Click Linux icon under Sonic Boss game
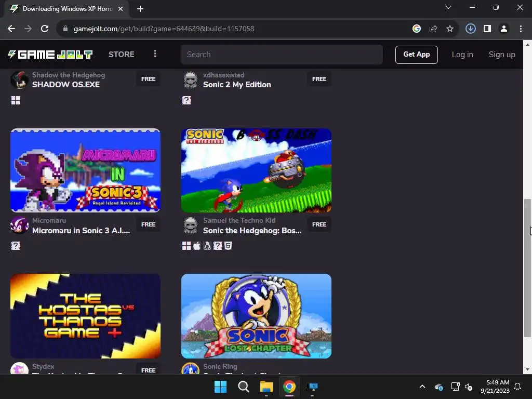This screenshot has width=532, height=399. [x=207, y=246]
